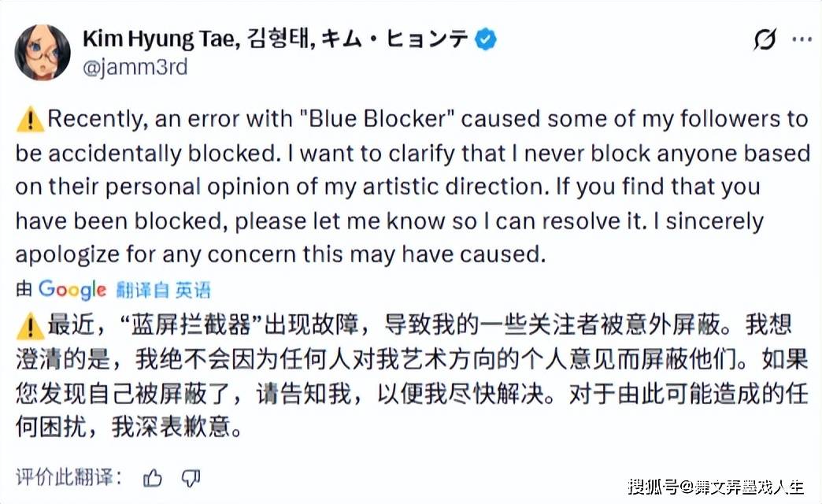Click the warning emoji before 最近
This screenshot has width=822, height=504.
[x=29, y=324]
